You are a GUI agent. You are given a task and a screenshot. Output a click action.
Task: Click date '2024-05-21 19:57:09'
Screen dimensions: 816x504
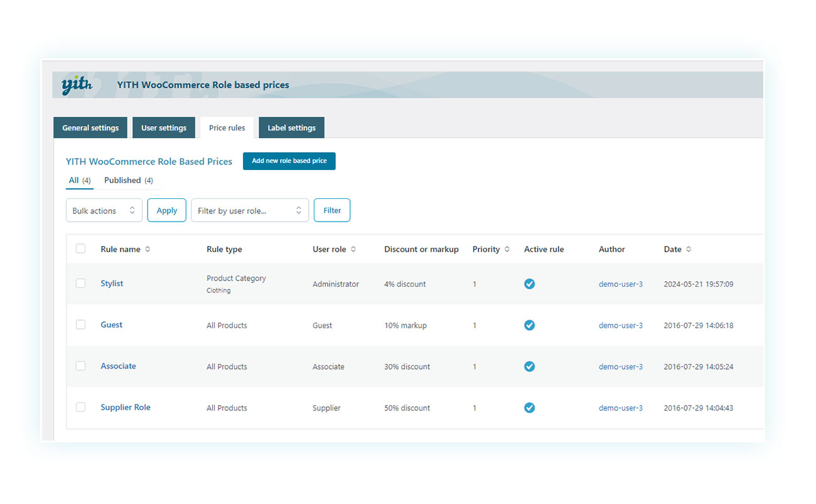[699, 284]
